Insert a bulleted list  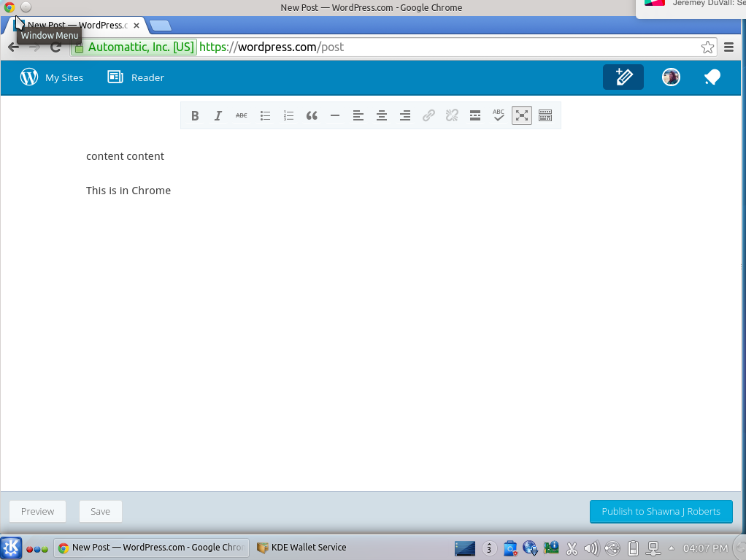(x=265, y=115)
